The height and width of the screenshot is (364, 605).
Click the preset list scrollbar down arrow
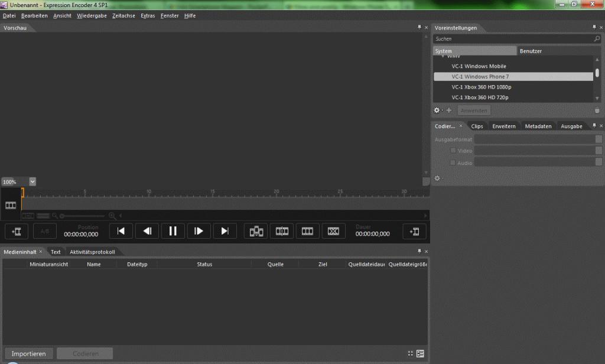[x=597, y=98]
